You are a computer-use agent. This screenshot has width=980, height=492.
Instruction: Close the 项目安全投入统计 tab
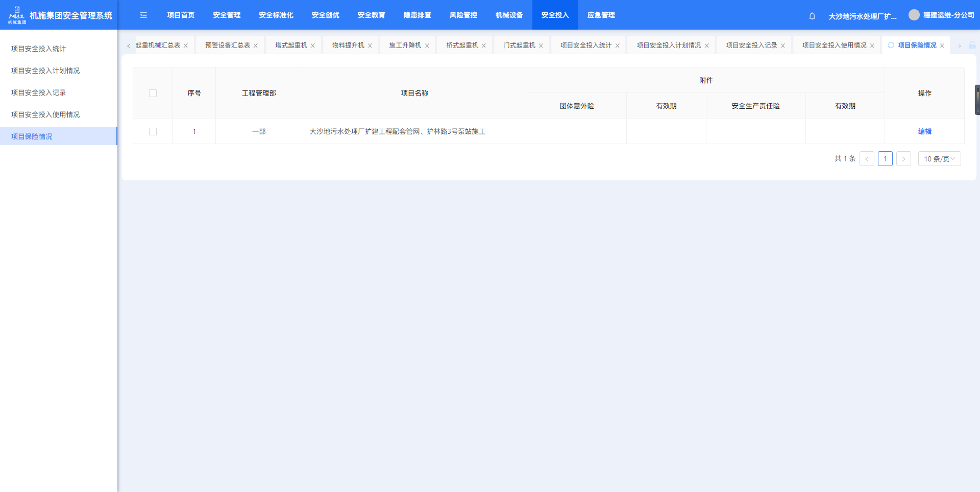[618, 46]
